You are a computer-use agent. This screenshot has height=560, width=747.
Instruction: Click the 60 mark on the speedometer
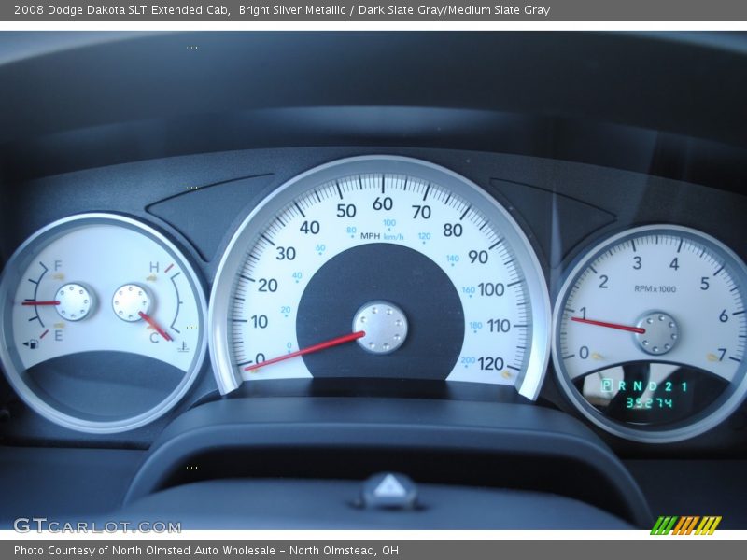click(x=383, y=203)
